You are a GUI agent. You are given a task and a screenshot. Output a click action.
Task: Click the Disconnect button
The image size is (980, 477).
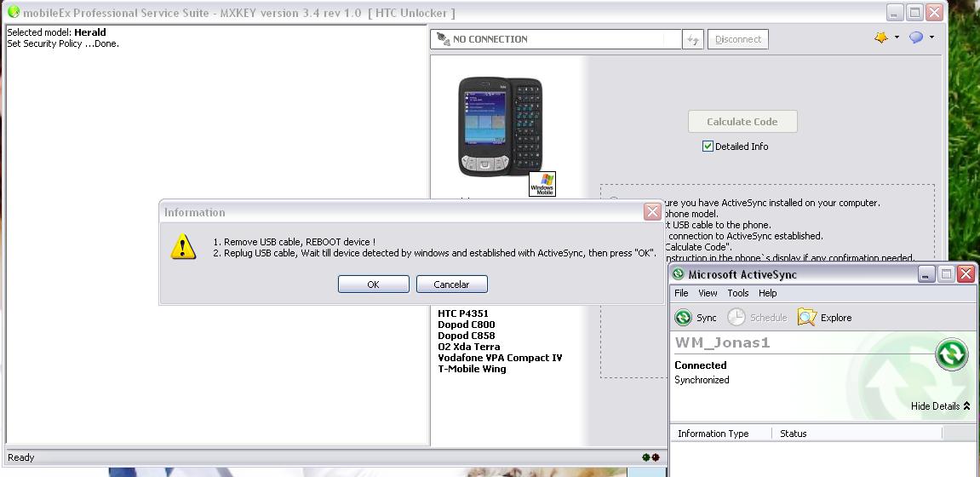737,39
